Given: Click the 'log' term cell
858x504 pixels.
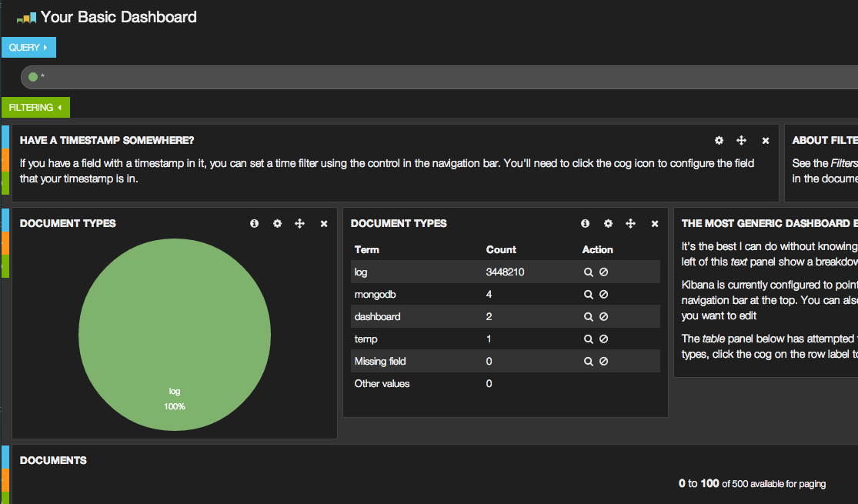Looking at the screenshot, I should tap(361, 272).
